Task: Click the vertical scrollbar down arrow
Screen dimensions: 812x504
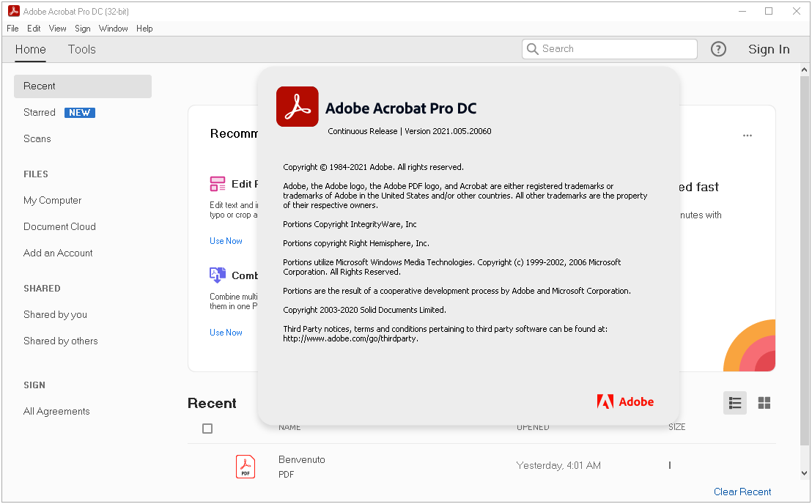Action: click(x=805, y=473)
